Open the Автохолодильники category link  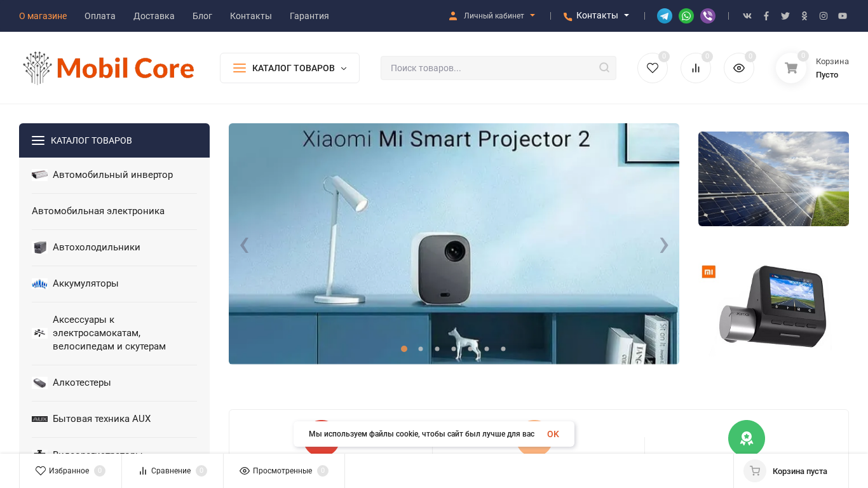pos(97,247)
